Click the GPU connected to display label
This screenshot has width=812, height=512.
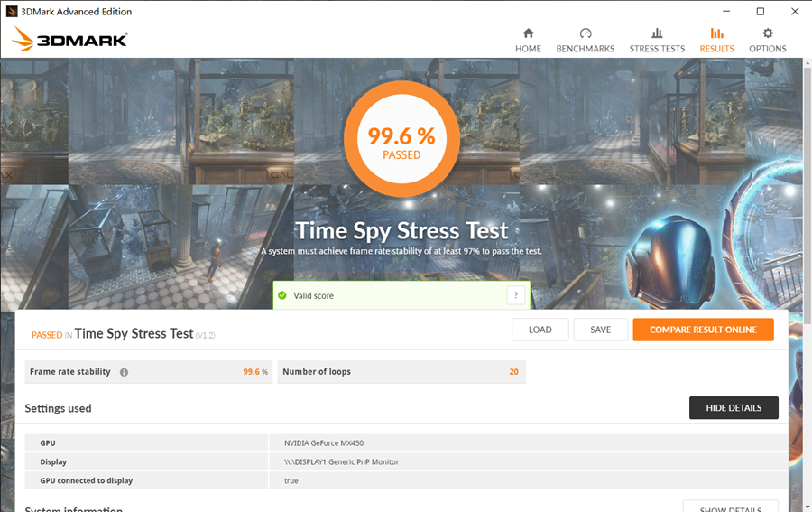pos(87,480)
